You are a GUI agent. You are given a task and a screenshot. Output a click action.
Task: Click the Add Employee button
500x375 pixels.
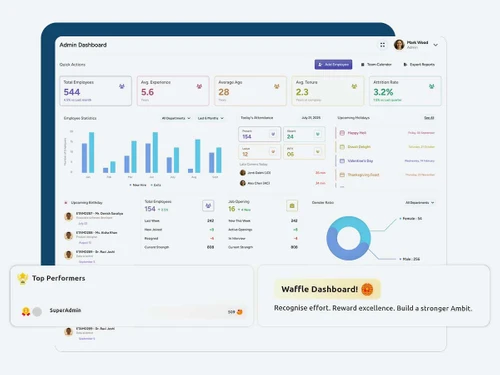coord(333,64)
